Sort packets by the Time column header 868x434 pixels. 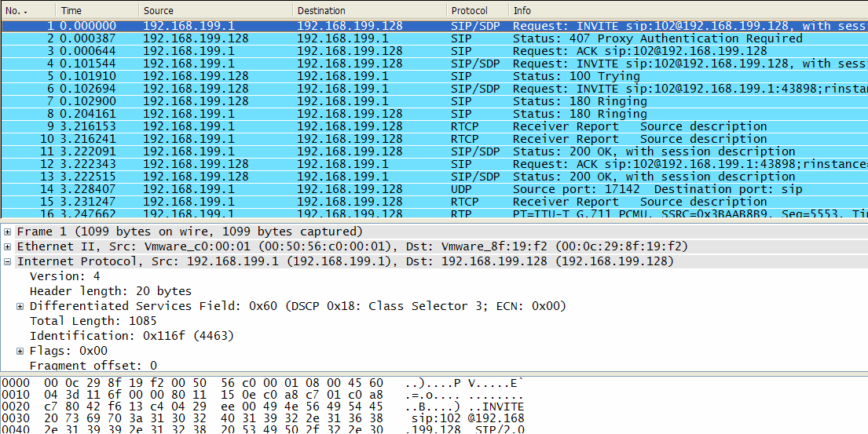pos(97,10)
